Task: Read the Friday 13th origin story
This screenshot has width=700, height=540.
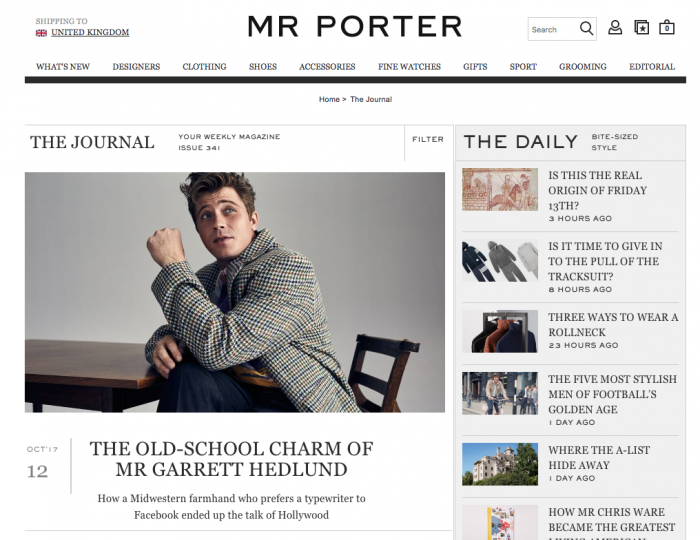Action: point(597,190)
